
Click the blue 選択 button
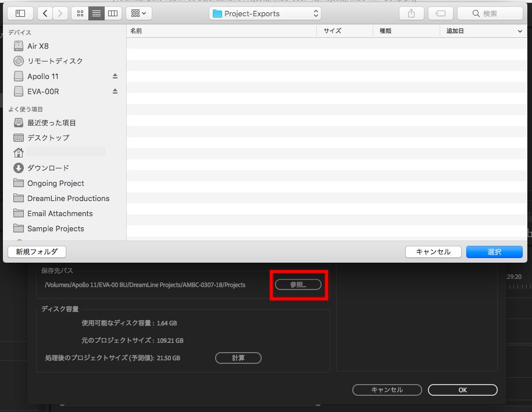pos(494,252)
